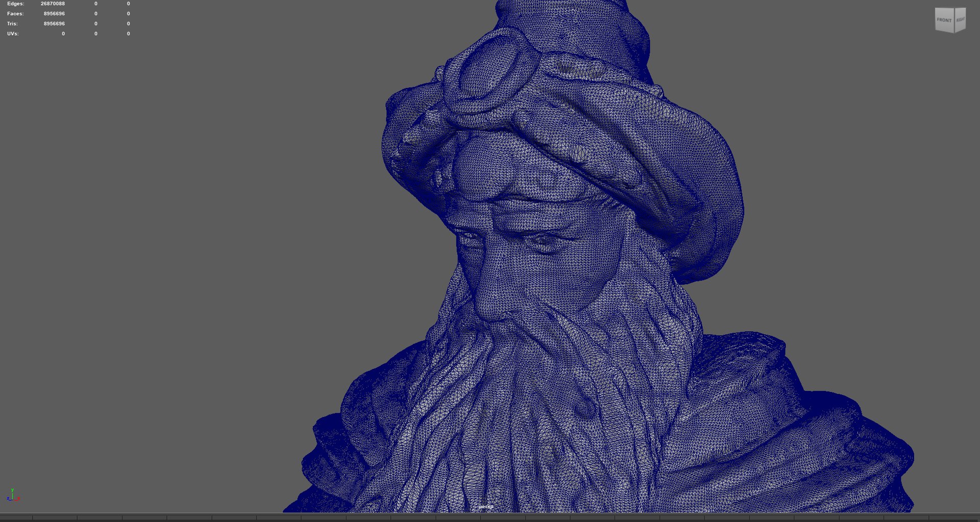This screenshot has width=980, height=522.
Task: Click the 'Edges:' HUD label
Action: [15, 4]
